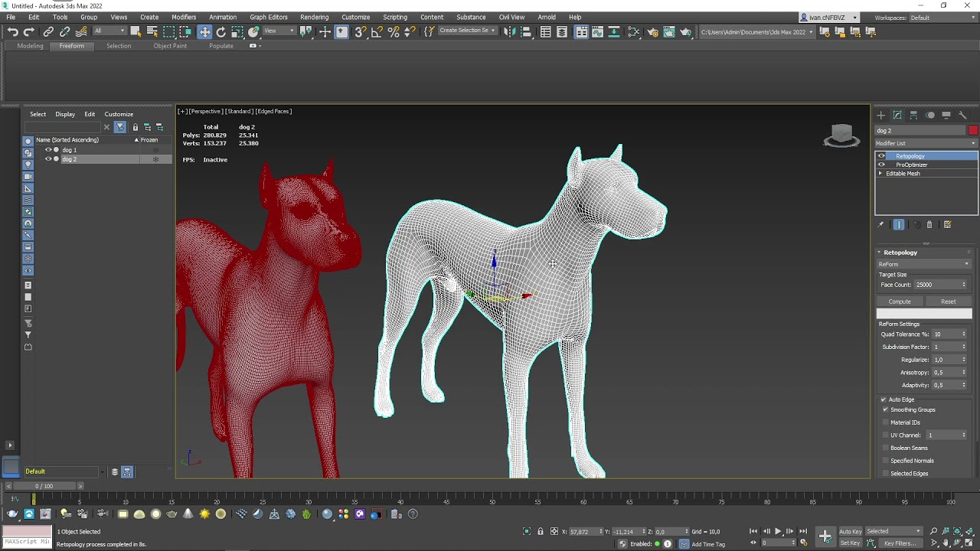This screenshot has height=551, width=980.
Task: Open the Rendering menu
Action: point(314,17)
